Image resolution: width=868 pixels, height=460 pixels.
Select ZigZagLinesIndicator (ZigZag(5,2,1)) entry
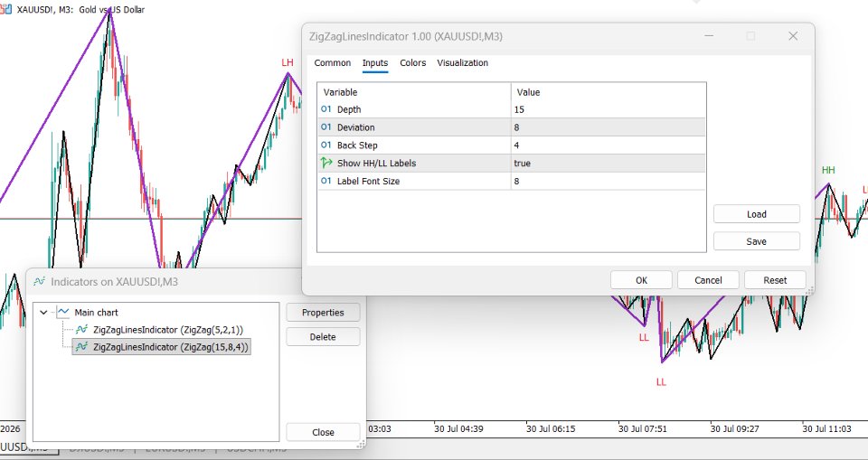click(x=168, y=330)
